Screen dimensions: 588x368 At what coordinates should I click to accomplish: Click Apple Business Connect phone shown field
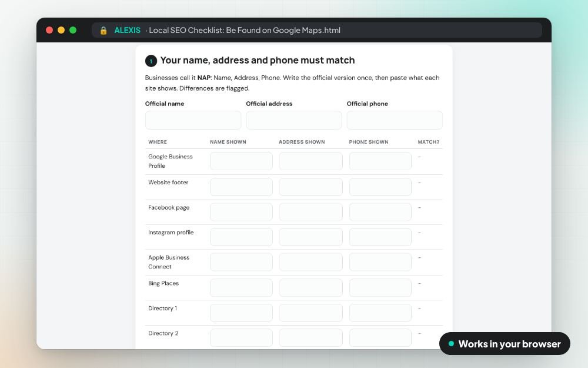380,262
